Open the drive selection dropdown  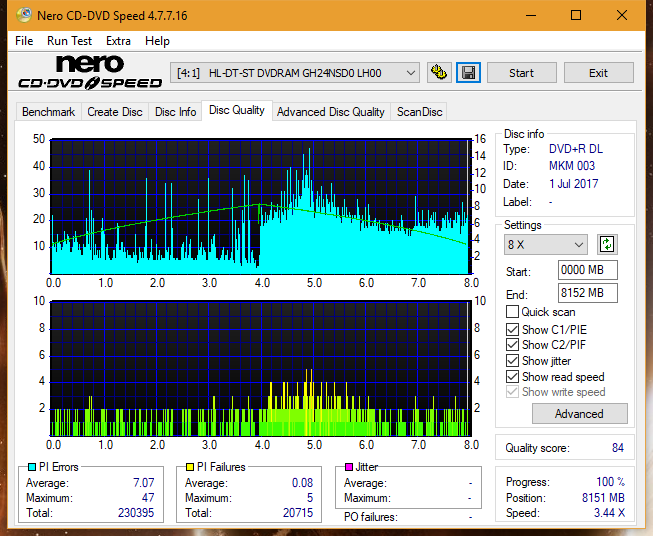[295, 73]
